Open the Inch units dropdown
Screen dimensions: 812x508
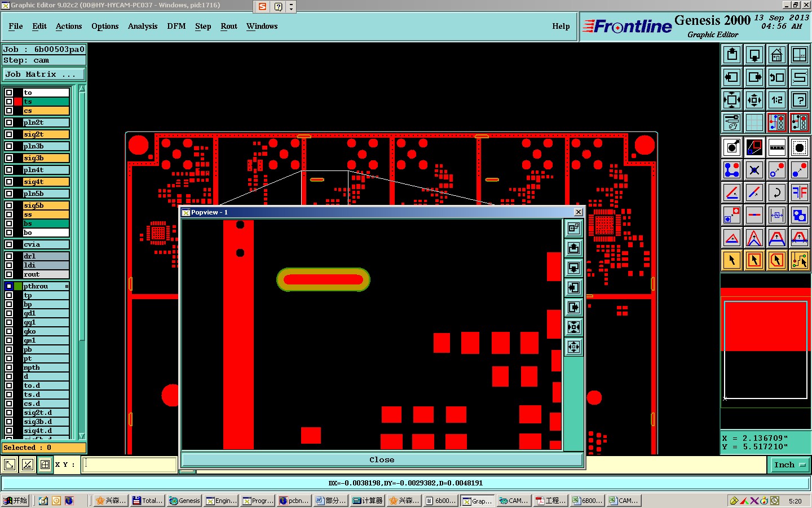tap(789, 465)
